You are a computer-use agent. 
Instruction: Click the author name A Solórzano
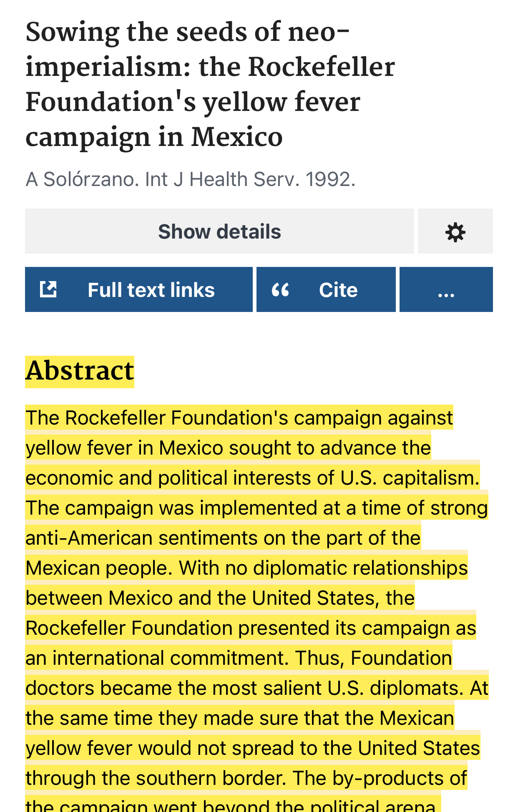tap(82, 180)
